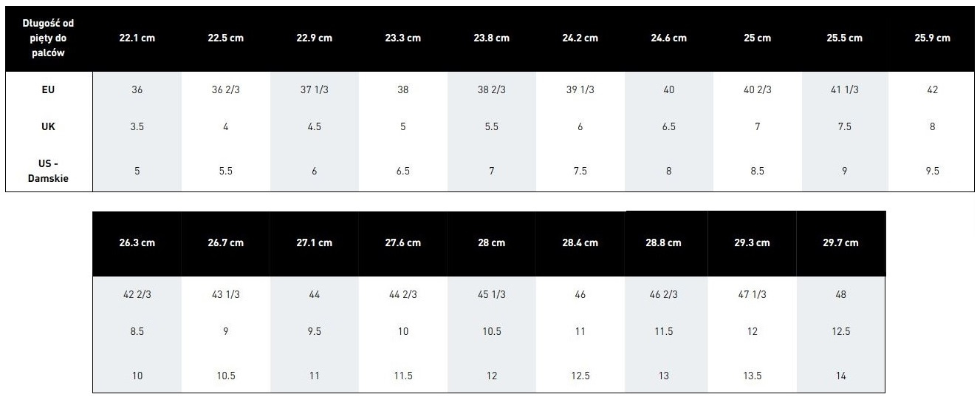The image size is (980, 397).
Task: Click US Damskie size 14 cell
Action: pyautogui.click(x=840, y=376)
